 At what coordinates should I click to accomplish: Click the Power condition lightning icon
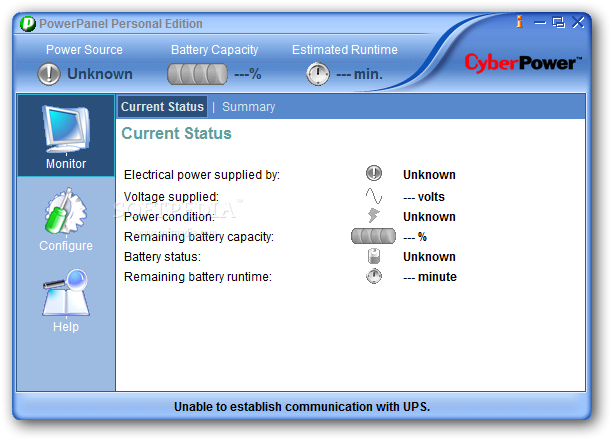[374, 216]
